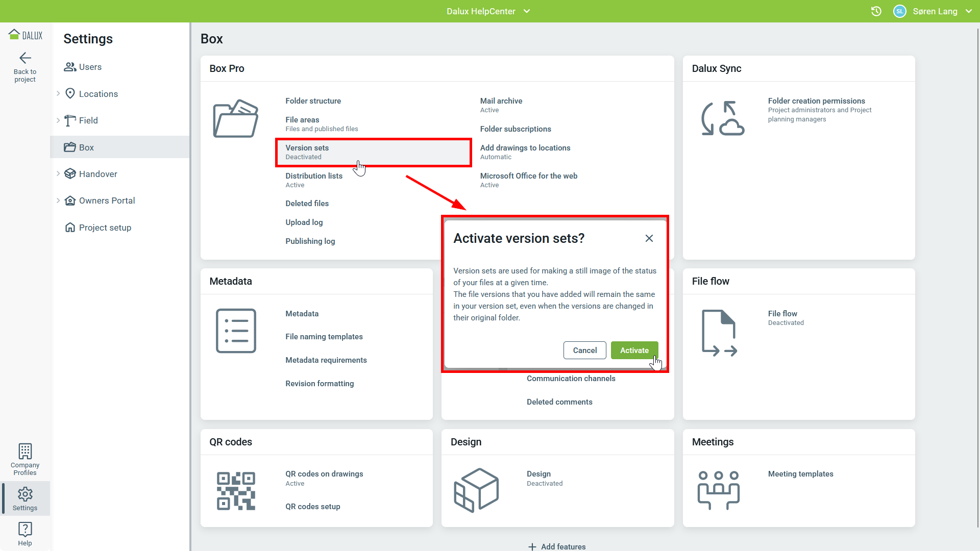
Task: Click the File flow document icon
Action: (719, 333)
